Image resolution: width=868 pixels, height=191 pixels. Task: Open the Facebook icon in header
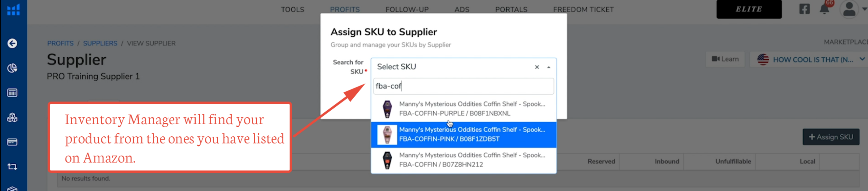pos(804,9)
